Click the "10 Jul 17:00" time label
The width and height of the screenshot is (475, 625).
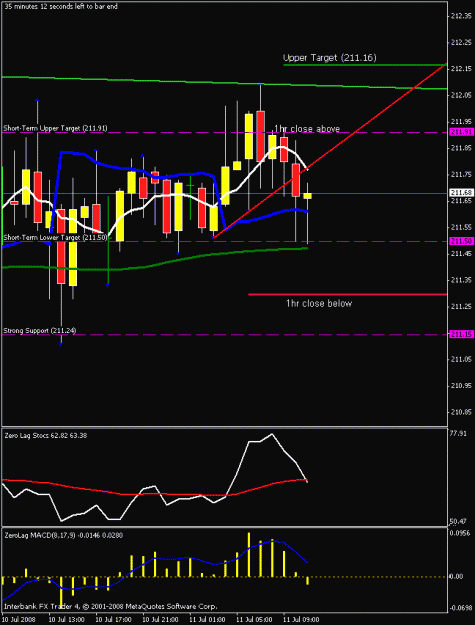(x=114, y=620)
